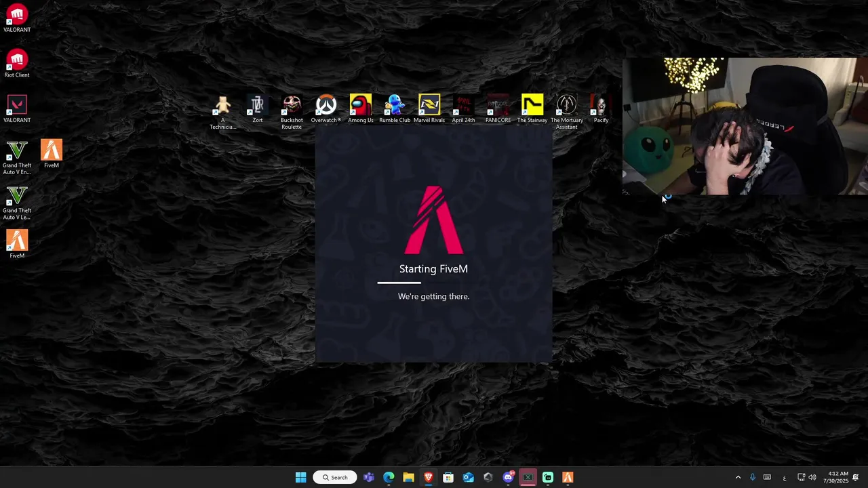The width and height of the screenshot is (868, 488).
Task: Select the Overwatch desktop shortcut
Action: pyautogui.click(x=326, y=109)
